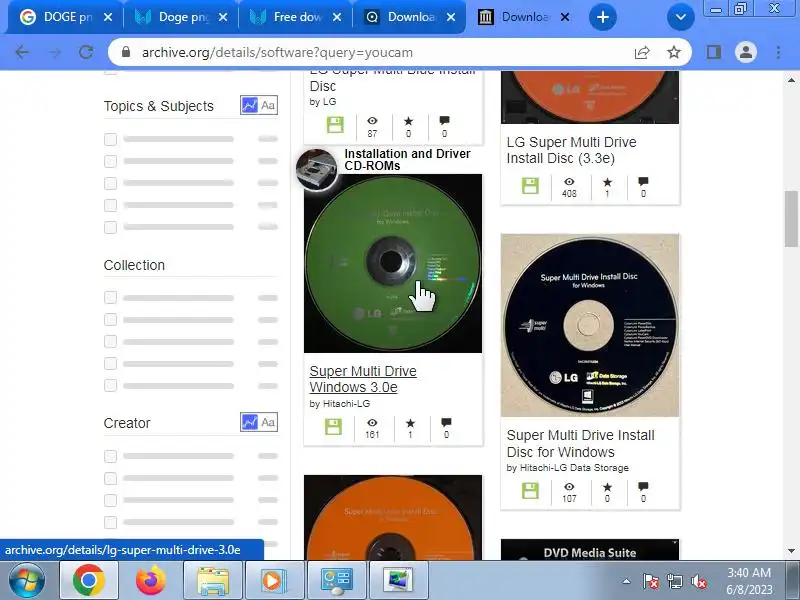
Task: Close the Free download tab
Action: [x=337, y=17]
